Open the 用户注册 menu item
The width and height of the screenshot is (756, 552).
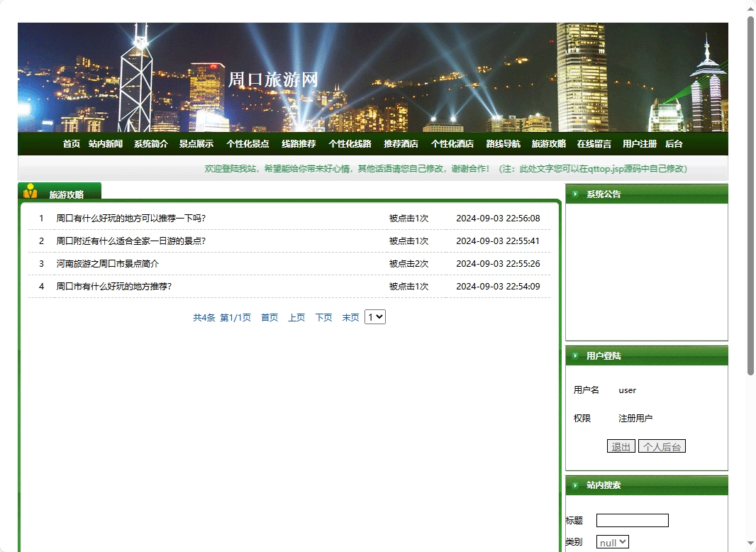click(642, 143)
